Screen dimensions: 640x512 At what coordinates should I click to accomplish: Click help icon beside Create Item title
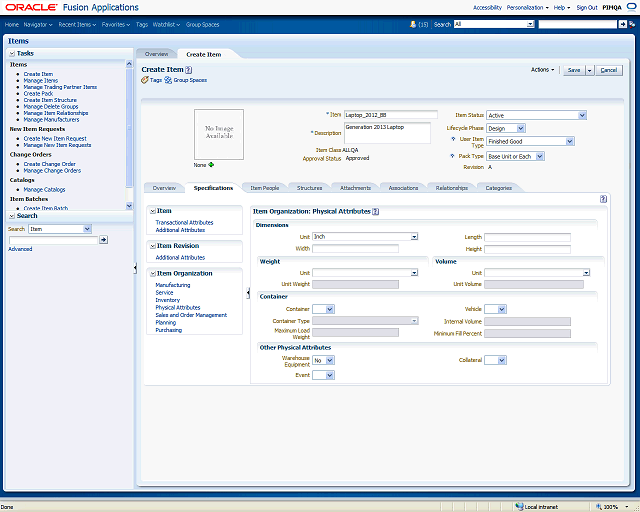pos(189,69)
